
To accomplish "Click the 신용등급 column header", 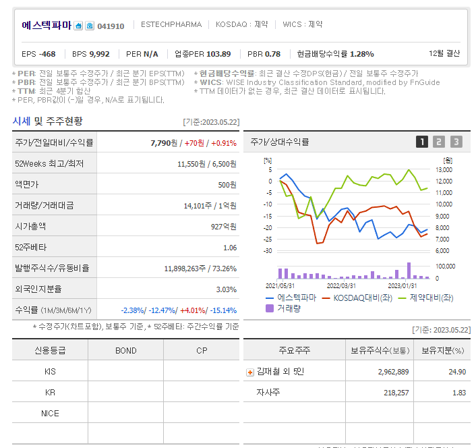I will pos(50,350).
